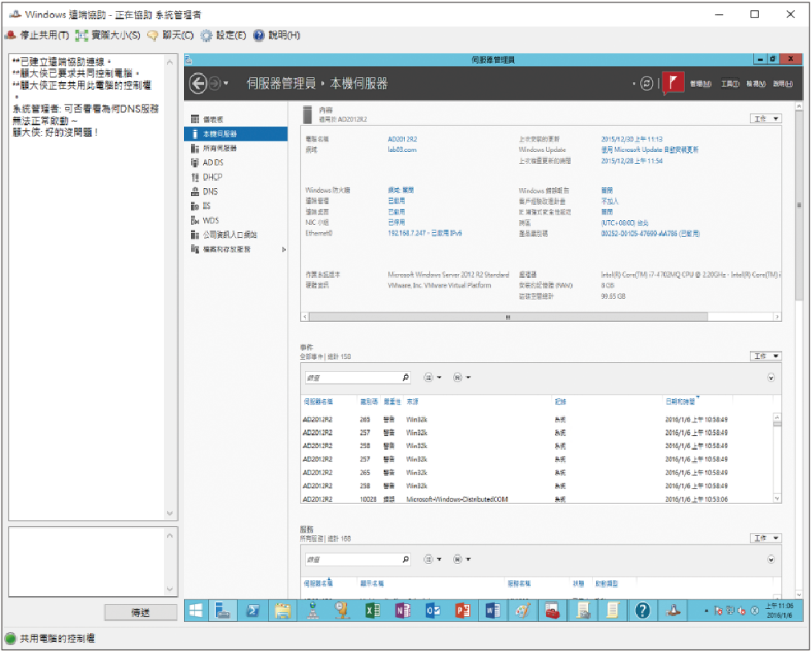
Task: Open AD DS role page in sidebar
Action: pyautogui.click(x=235, y=162)
